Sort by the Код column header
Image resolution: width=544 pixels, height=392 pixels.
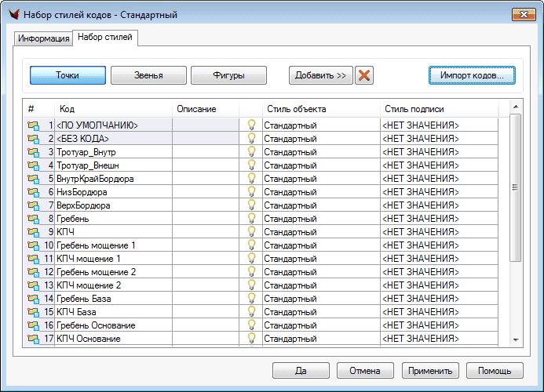113,109
